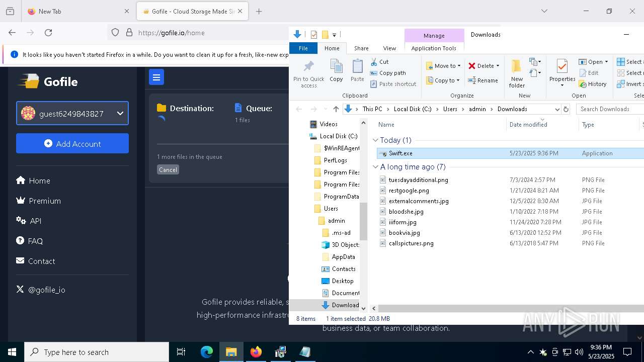Viewport: 644px width, 362px height.
Task: Cancel the Gofile upload queue
Action: pos(168,170)
